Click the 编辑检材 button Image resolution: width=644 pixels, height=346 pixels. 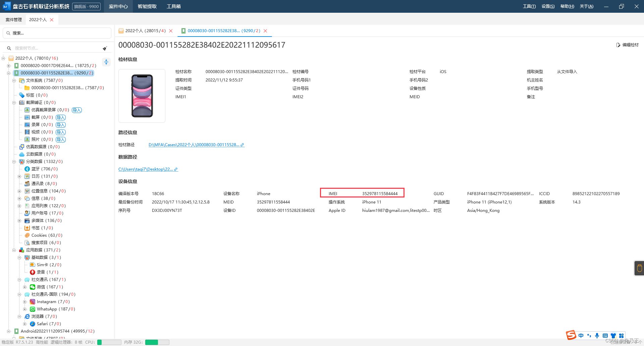(627, 45)
